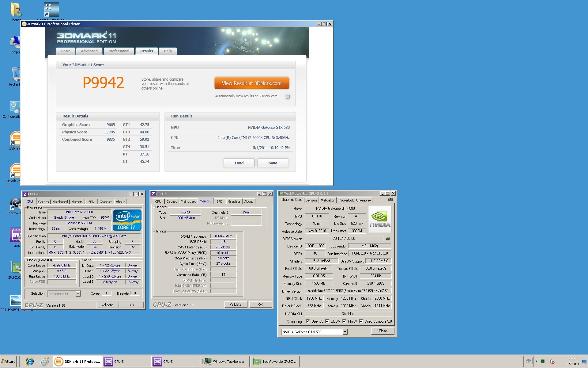Launch Paint from the taskbar quick launch

[44, 362]
